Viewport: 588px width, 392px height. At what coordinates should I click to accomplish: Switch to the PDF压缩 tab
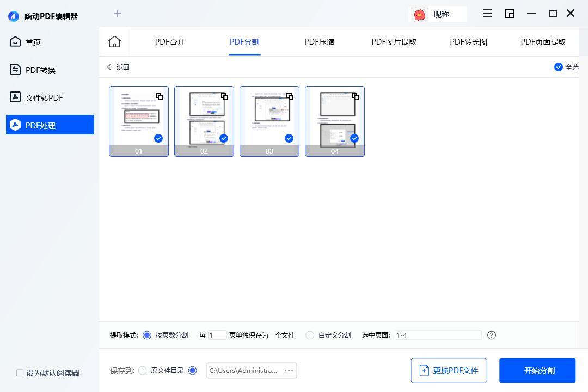319,42
